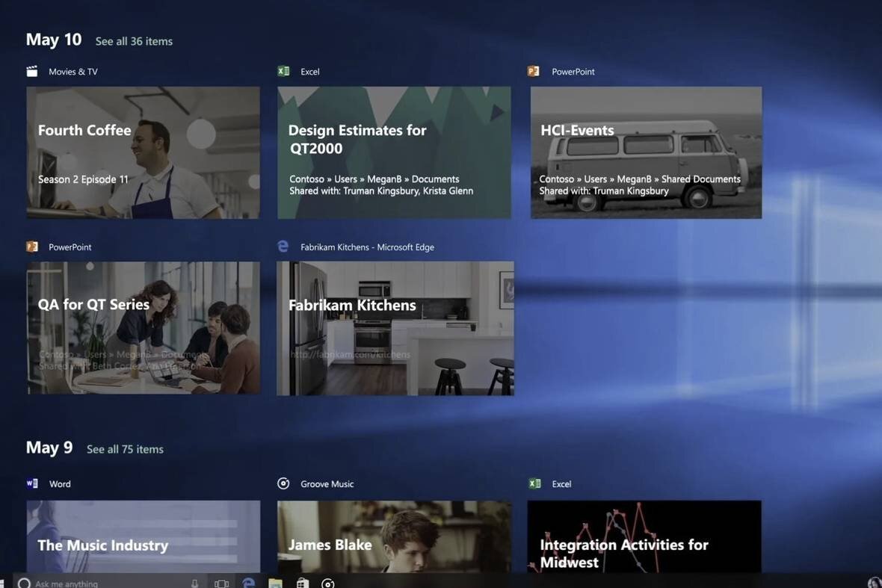Open Design Estimates for QT2000 spreadsheet card

tap(395, 152)
